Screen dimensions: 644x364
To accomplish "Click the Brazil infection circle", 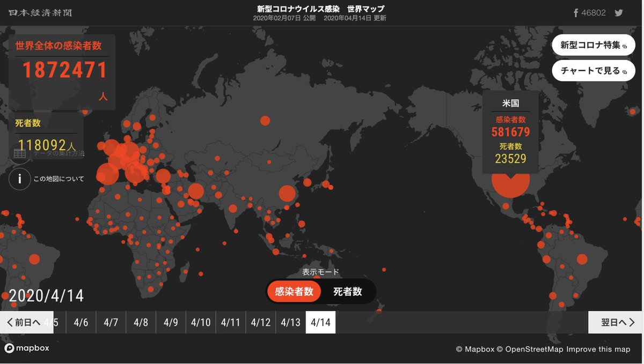I will (x=582, y=259).
